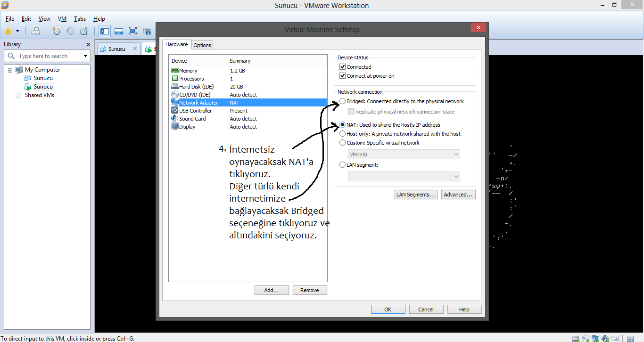Select the USB Controller device row
Viewport: 644px width, 342px height.
[248, 111]
